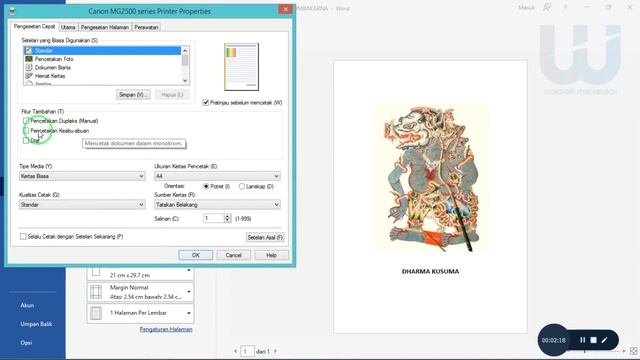
Task: Decrease copies with the down arrow
Action: point(228,221)
